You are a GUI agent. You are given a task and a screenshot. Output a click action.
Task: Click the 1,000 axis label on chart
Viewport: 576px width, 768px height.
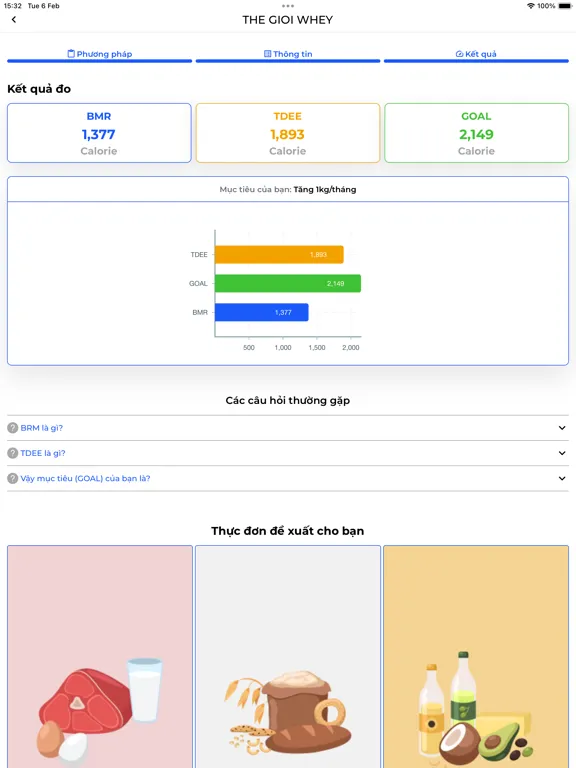[x=283, y=347]
